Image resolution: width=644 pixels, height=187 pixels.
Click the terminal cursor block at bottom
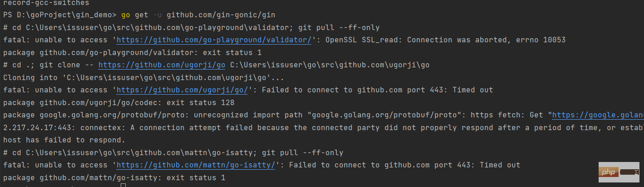coord(123,185)
